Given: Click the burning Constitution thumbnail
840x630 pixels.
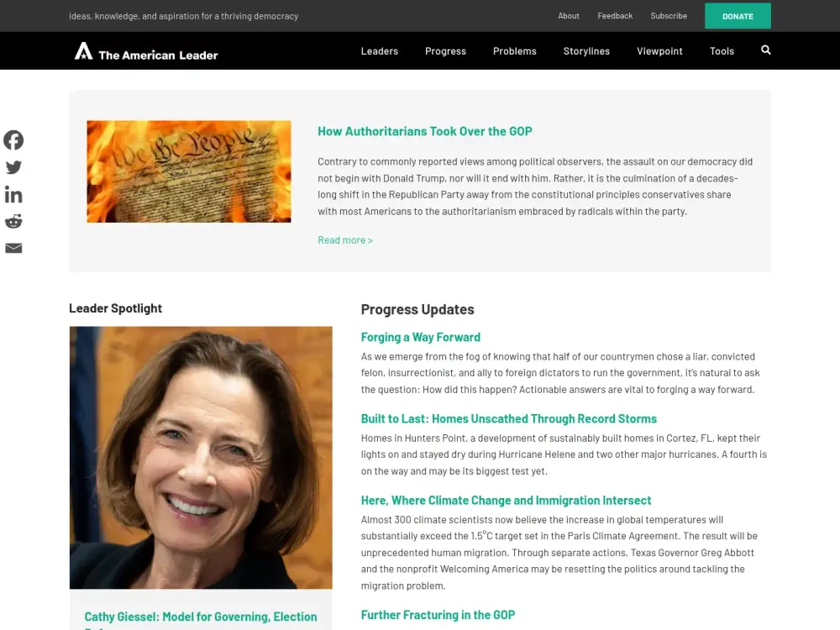Looking at the screenshot, I should 188,171.
